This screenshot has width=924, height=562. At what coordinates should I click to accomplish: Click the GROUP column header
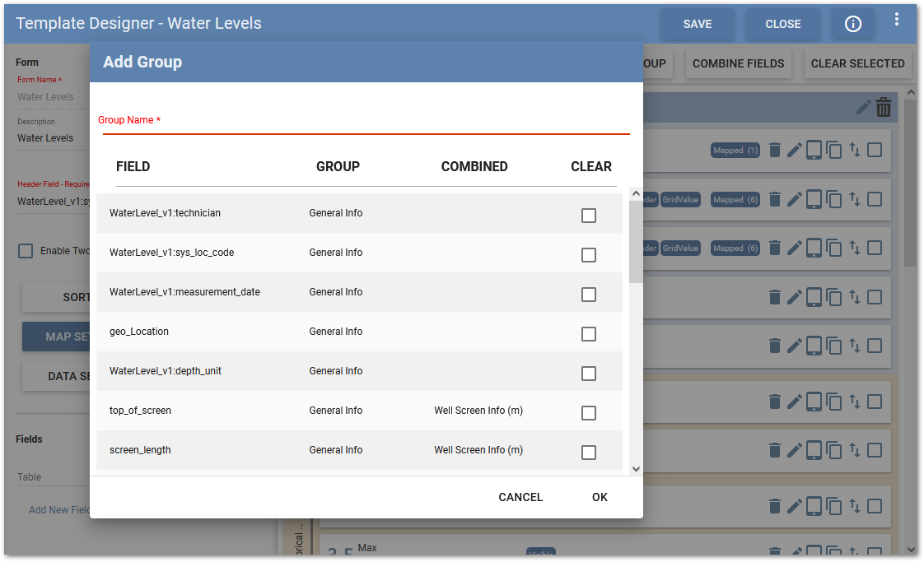pos(338,167)
